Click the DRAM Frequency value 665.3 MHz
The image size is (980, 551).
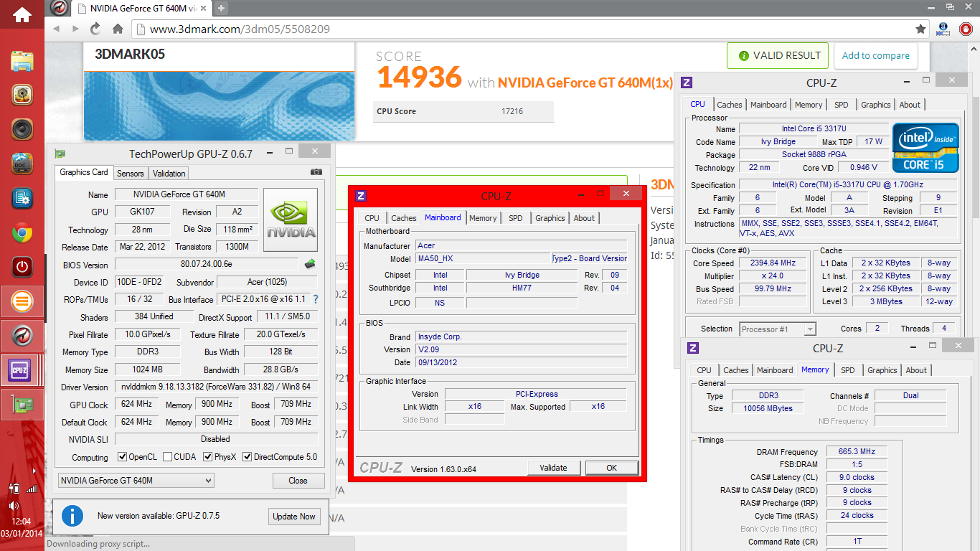click(857, 451)
